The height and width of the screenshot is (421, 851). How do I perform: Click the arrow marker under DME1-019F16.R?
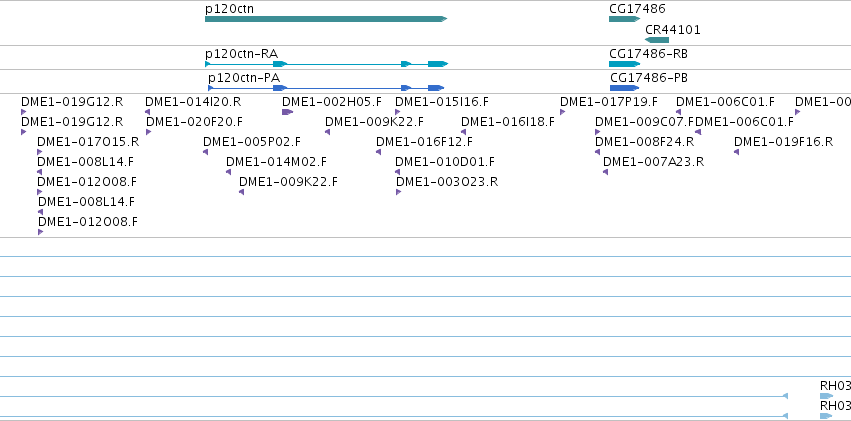(736, 152)
